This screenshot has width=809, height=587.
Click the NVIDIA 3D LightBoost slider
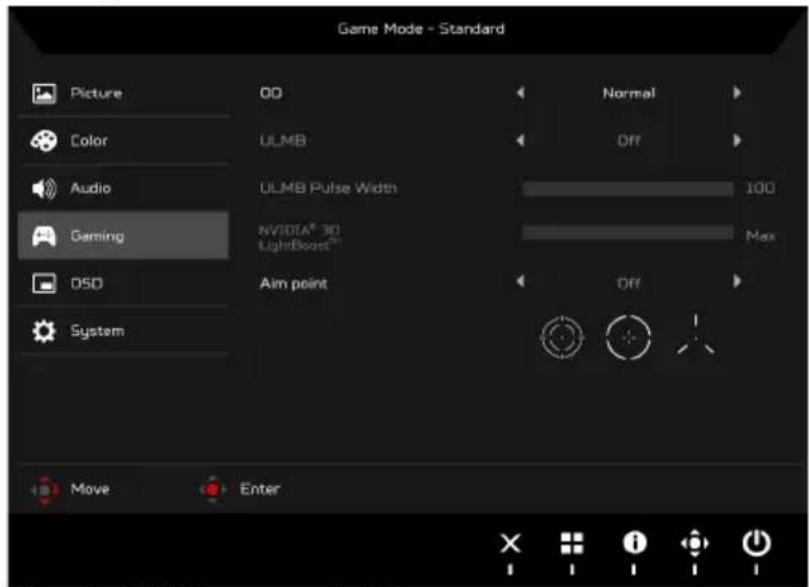tap(628, 233)
